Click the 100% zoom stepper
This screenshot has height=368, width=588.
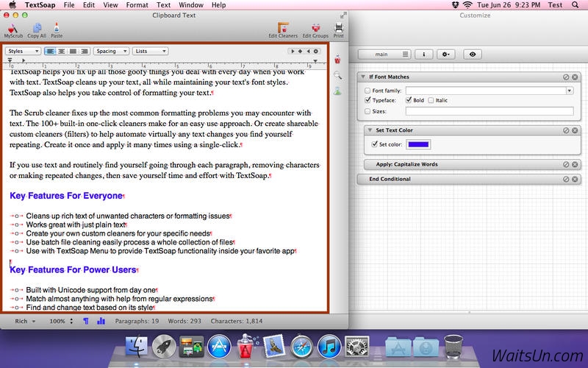pos(71,321)
